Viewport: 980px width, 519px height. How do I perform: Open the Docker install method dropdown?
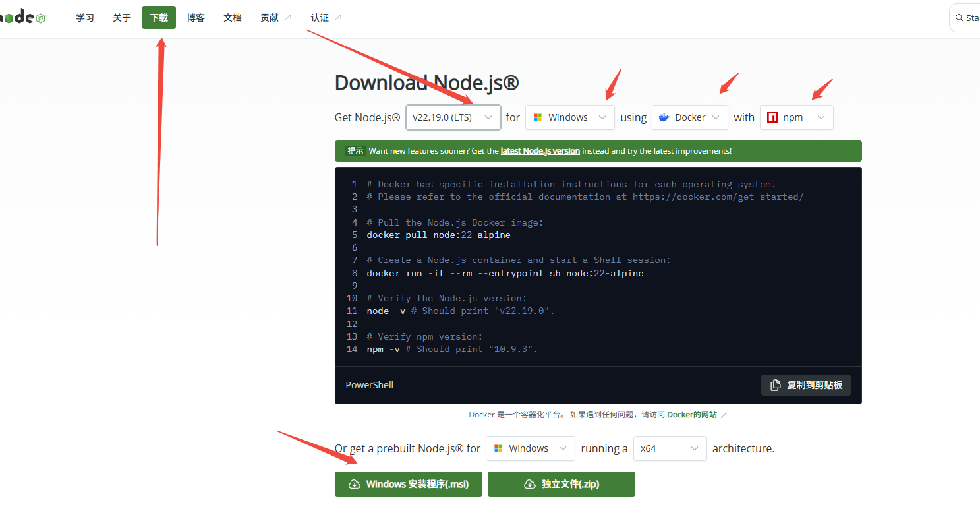coord(690,117)
